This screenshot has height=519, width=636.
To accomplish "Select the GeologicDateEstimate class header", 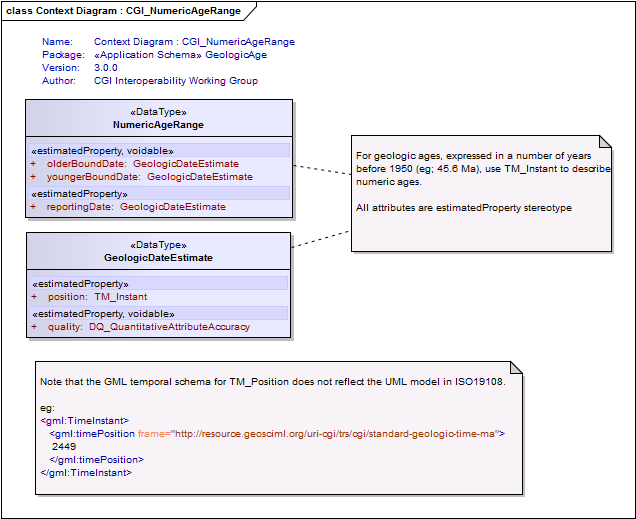I will pos(159,251).
